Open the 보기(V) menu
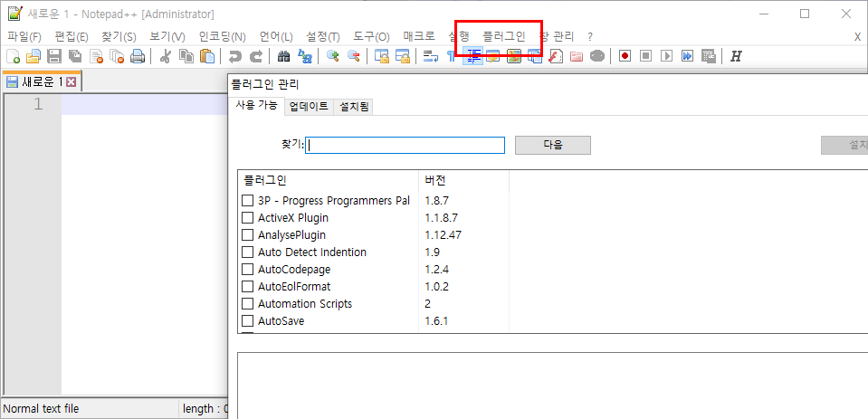 (167, 36)
